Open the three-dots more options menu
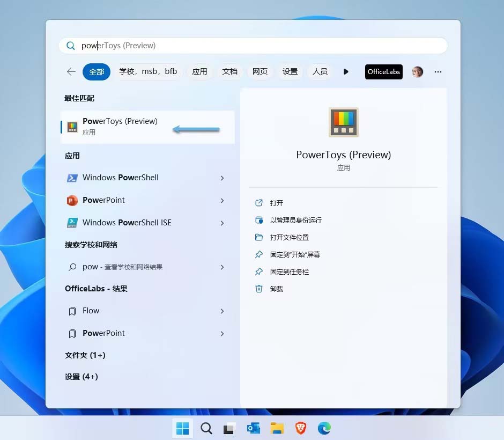The image size is (504, 440). (438, 72)
